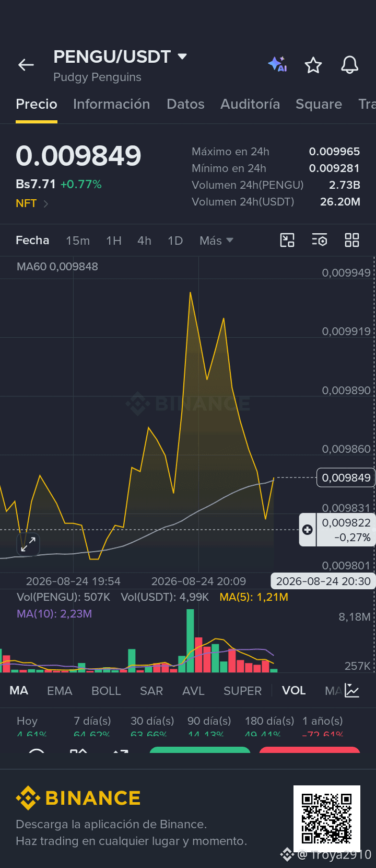Image resolution: width=376 pixels, height=868 pixels.
Task: Tap the crosshair plus button on price axis
Action: coord(308,530)
